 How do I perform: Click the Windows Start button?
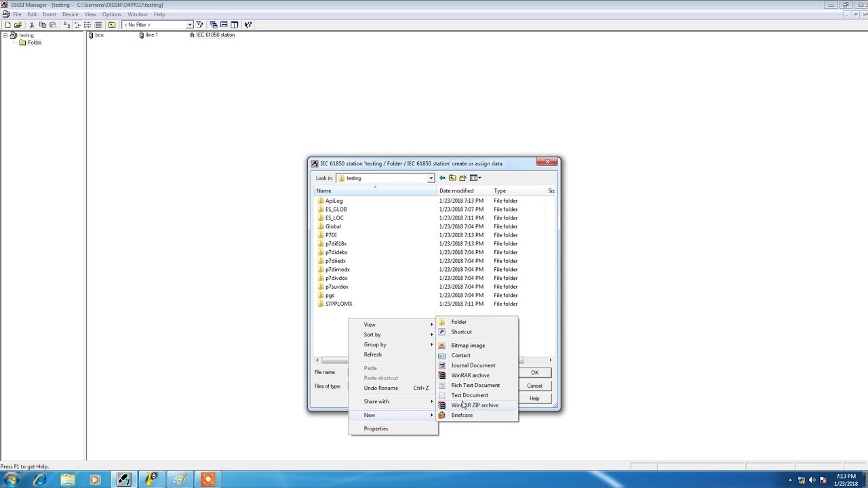(x=12, y=480)
